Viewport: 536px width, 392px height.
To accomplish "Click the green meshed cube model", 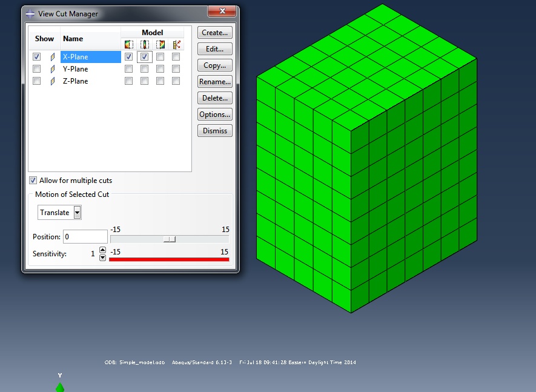I will click(366, 158).
